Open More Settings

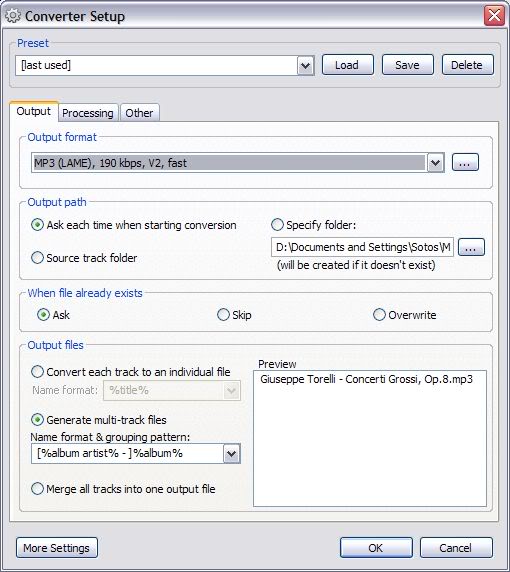[57, 548]
